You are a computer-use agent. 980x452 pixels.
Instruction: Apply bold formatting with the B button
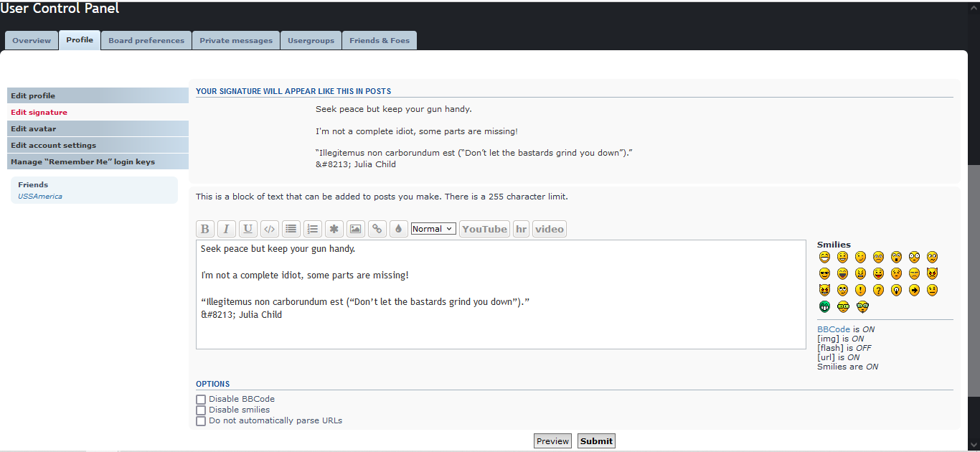coord(205,229)
